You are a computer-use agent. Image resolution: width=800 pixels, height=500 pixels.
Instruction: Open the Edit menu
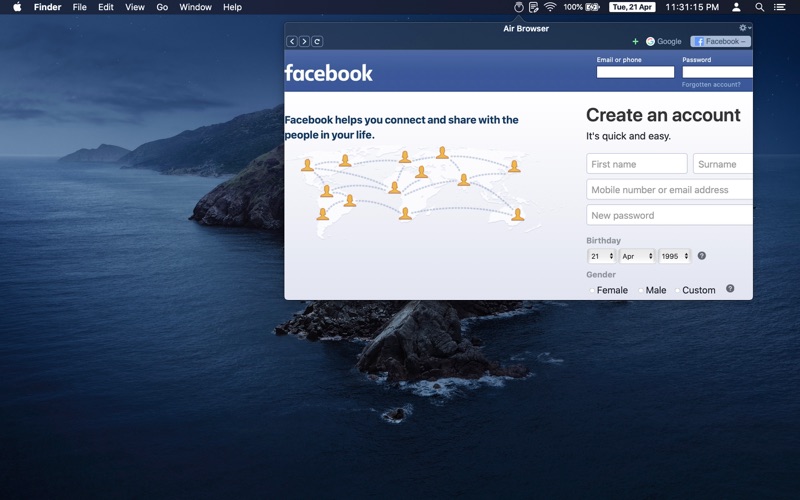pyautogui.click(x=106, y=7)
